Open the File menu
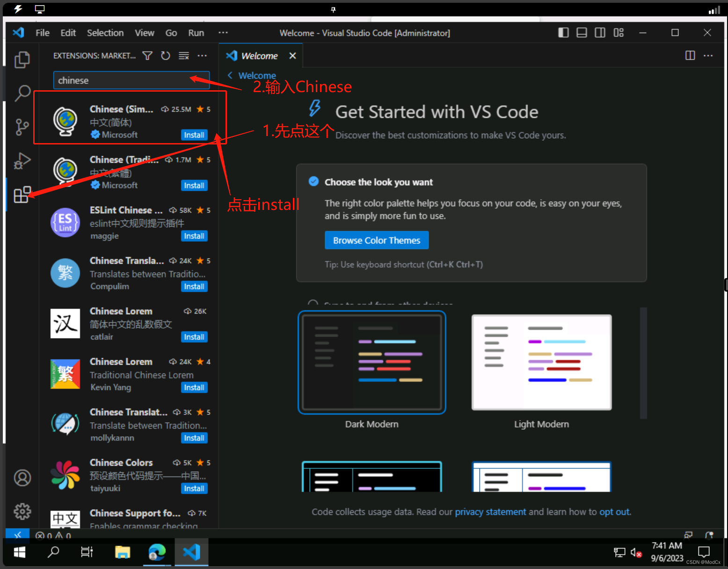Image resolution: width=728 pixels, height=569 pixels. click(43, 33)
